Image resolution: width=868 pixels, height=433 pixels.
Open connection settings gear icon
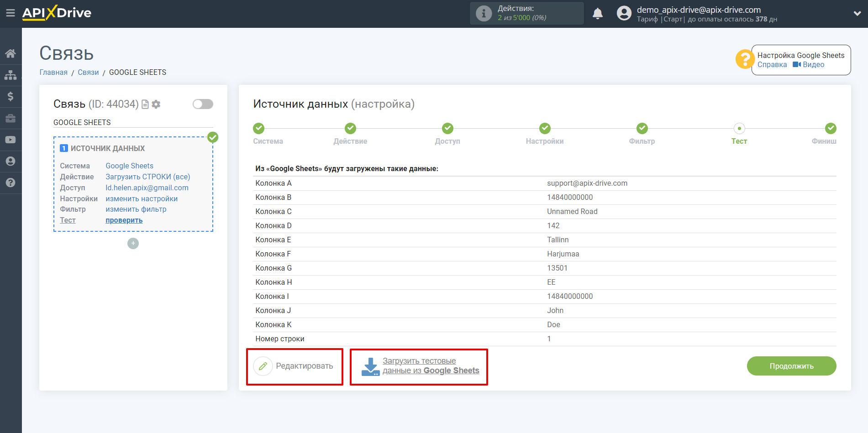pos(156,104)
